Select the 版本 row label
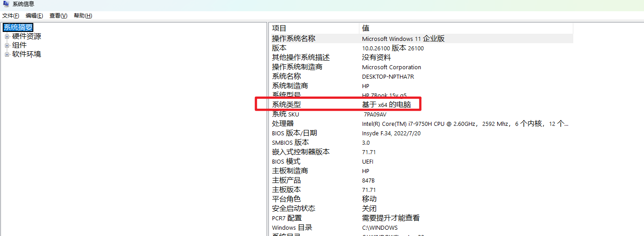 coord(279,48)
